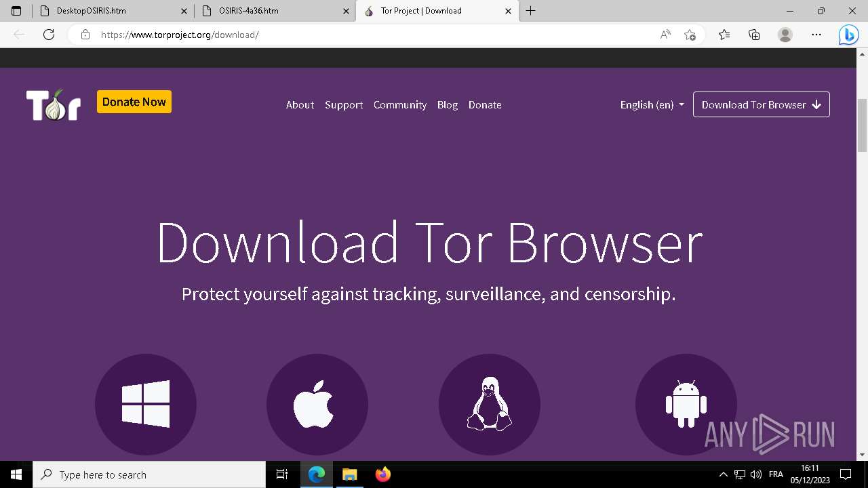Open the Donate nav link
The height and width of the screenshot is (488, 868).
[485, 104]
